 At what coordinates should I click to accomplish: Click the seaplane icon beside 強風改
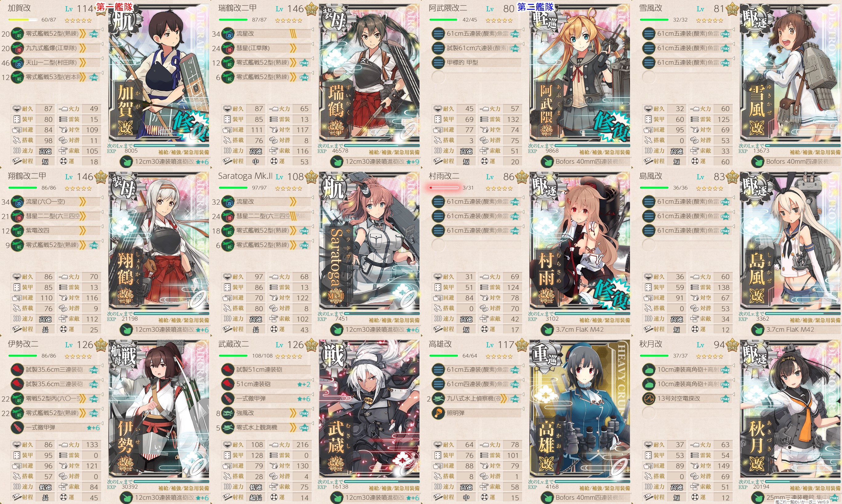tap(228, 413)
